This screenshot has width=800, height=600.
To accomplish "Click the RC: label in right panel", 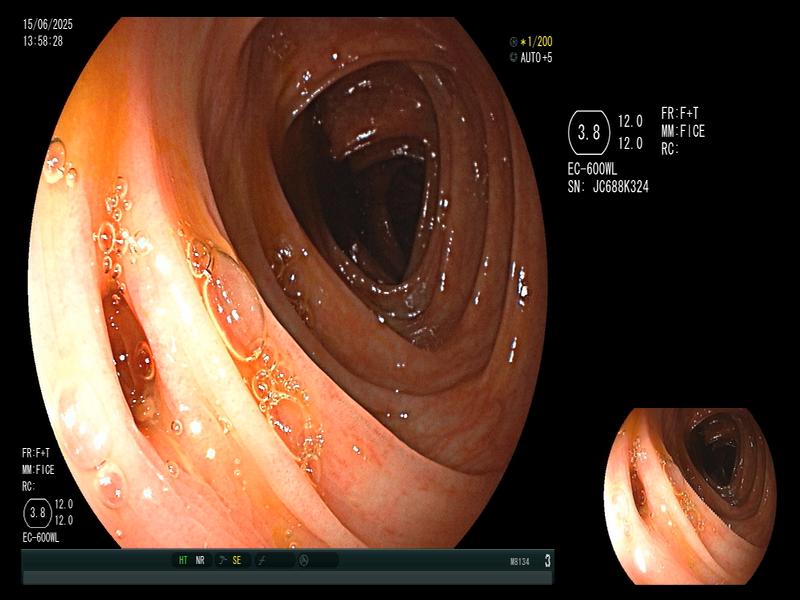I will (x=670, y=149).
